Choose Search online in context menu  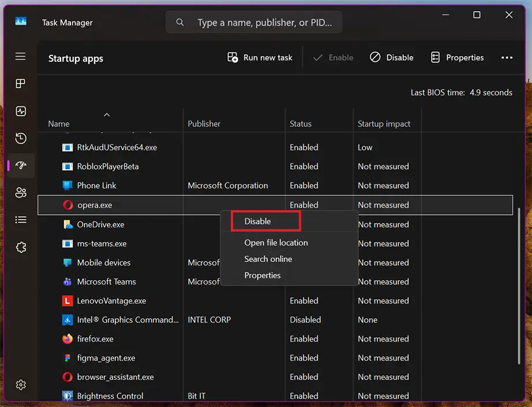click(268, 259)
